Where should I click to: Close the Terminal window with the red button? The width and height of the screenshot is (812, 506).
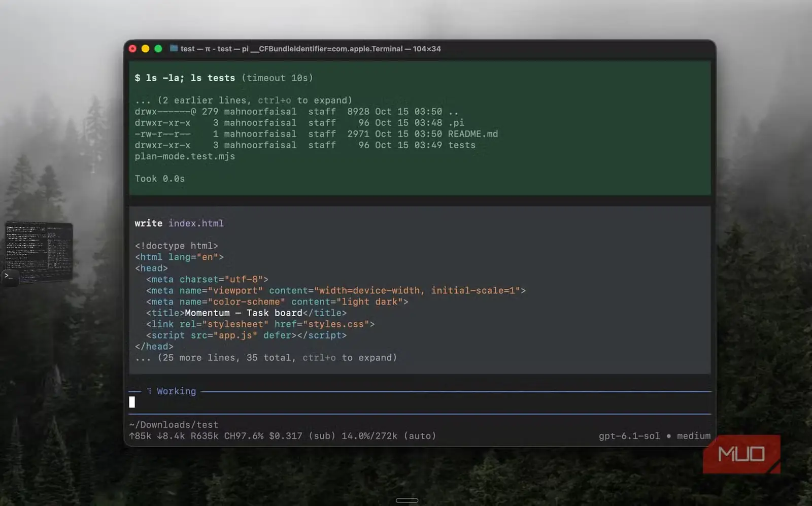(x=132, y=49)
